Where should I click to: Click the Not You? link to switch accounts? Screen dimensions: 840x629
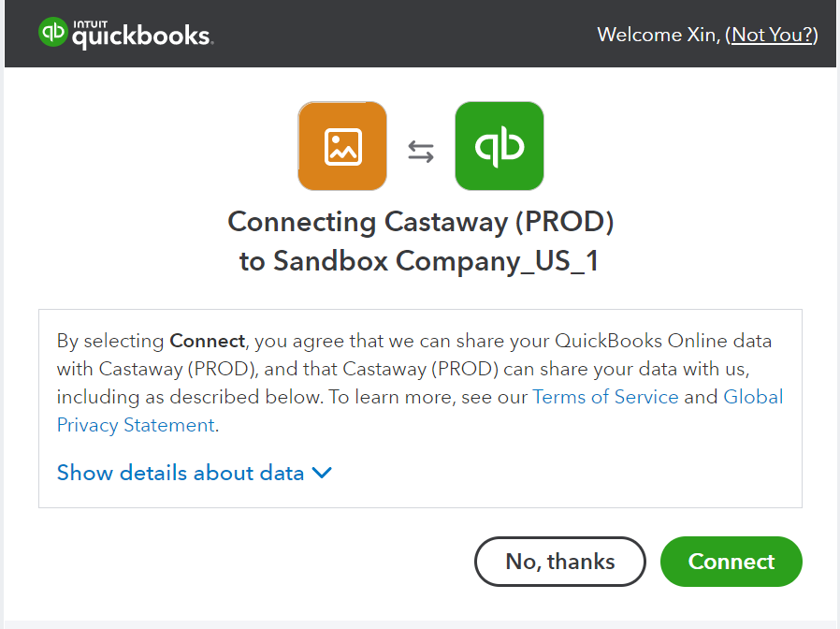(772, 35)
